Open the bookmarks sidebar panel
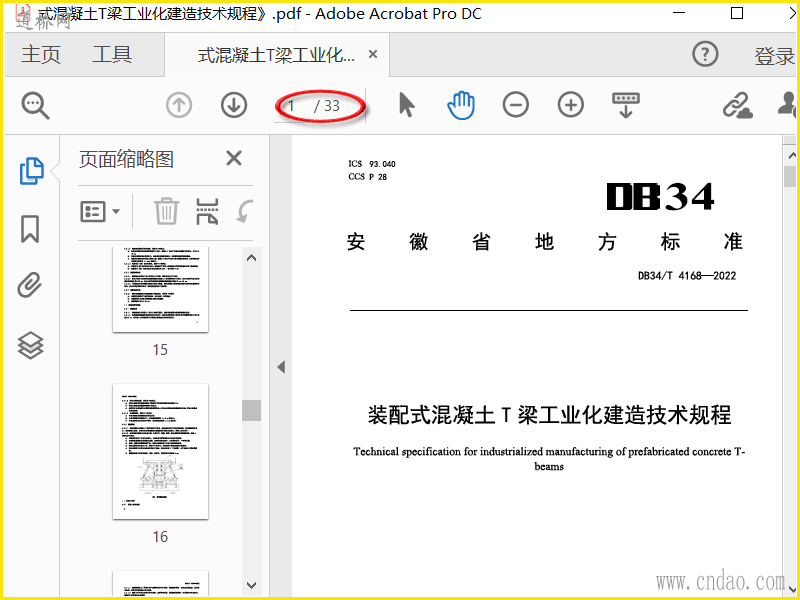Viewport: 800px width, 600px height. [x=30, y=229]
